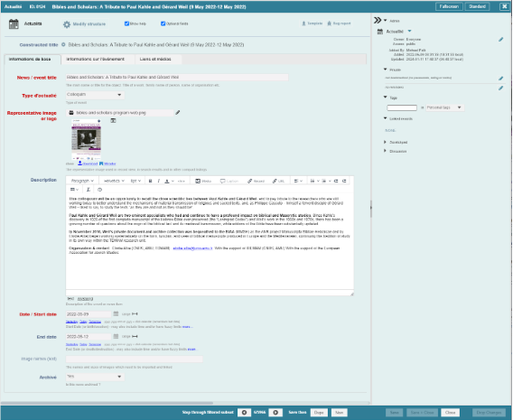Expand the Discussion section
The width and height of the screenshot is (513, 420).
pos(385,151)
